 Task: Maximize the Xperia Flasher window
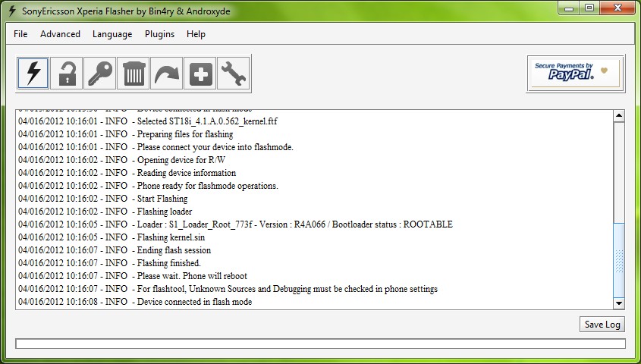click(589, 8)
